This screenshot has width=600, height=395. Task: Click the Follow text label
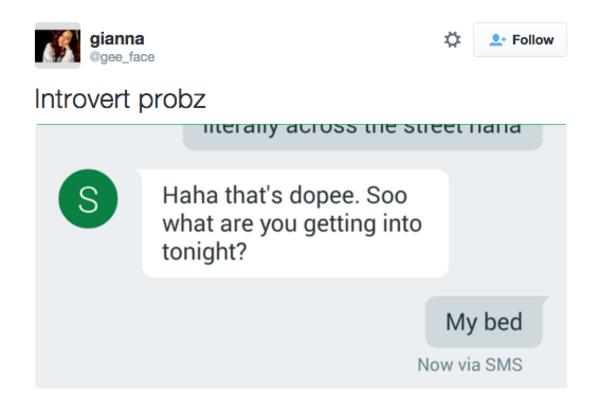point(533,40)
